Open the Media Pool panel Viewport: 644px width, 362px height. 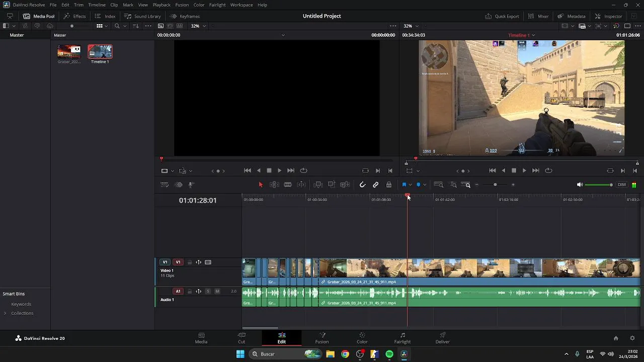point(39,16)
